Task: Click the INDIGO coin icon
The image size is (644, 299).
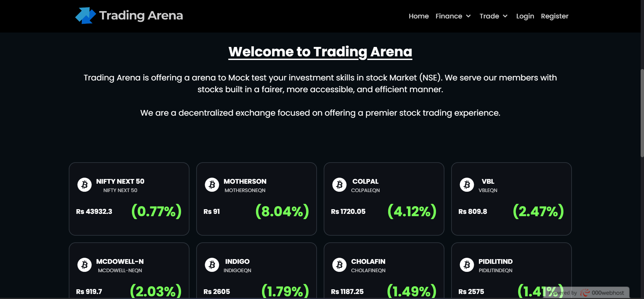Action: pos(212,265)
